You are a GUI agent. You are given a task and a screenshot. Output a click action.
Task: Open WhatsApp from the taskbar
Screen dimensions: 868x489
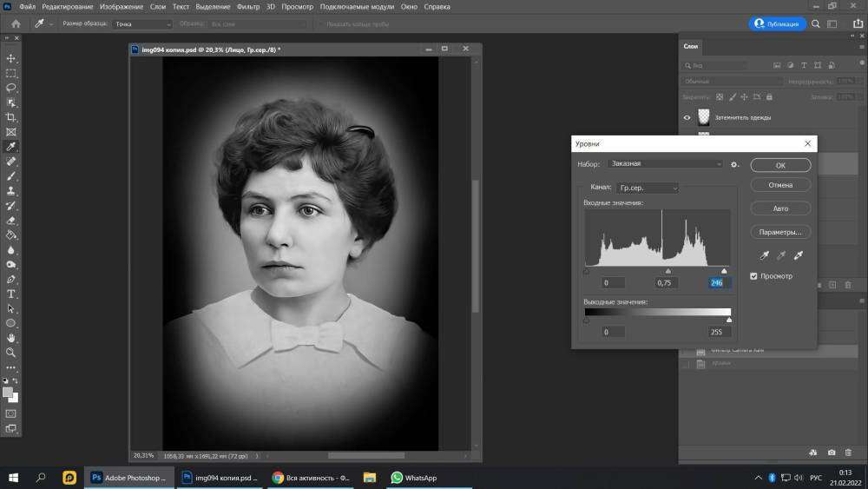coord(414,478)
